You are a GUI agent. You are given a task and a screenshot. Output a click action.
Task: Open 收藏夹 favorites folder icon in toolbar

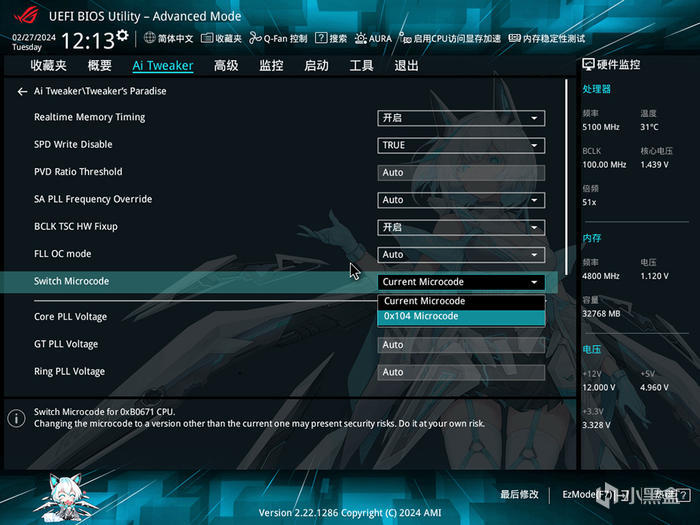[x=207, y=38]
